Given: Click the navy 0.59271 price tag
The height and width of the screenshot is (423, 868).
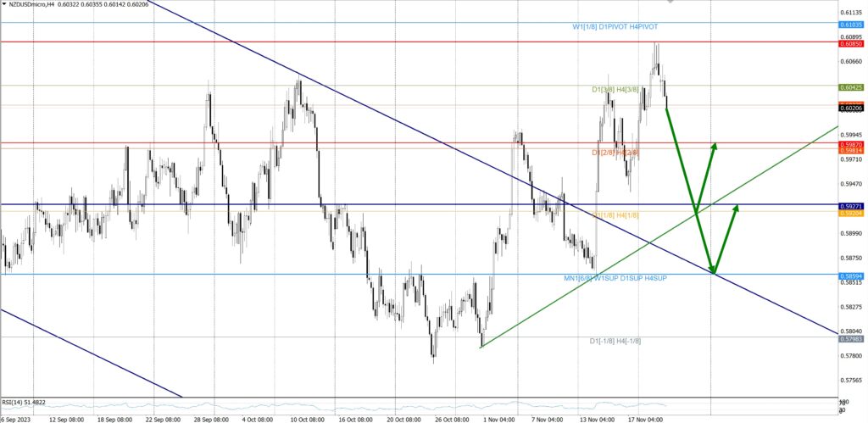Looking at the screenshot, I should (x=851, y=205).
